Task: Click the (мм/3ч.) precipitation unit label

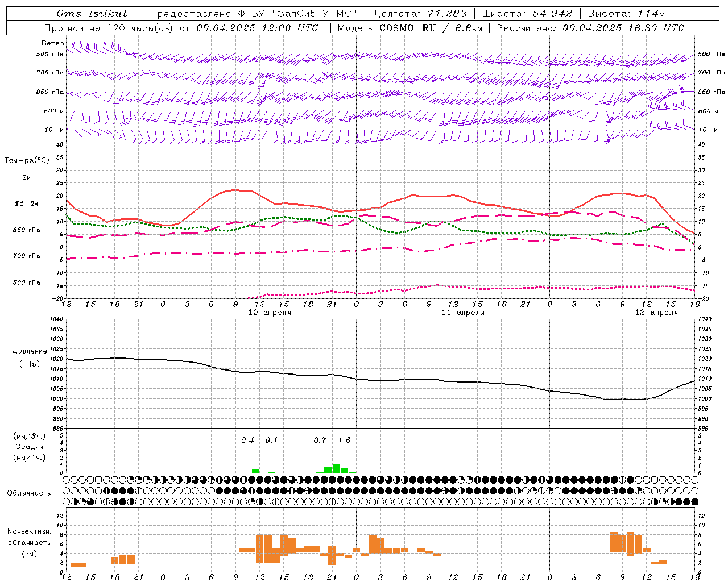Action: coord(30,436)
